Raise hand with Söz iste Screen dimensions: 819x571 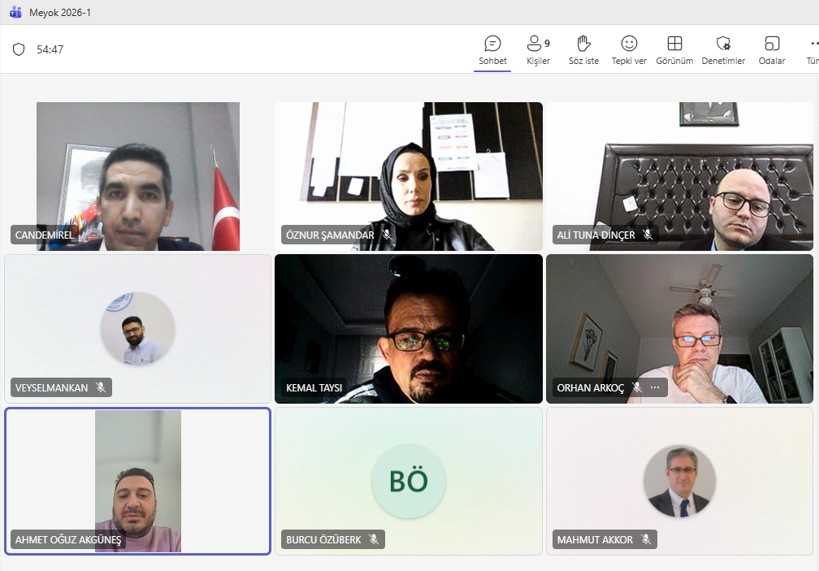[583, 50]
